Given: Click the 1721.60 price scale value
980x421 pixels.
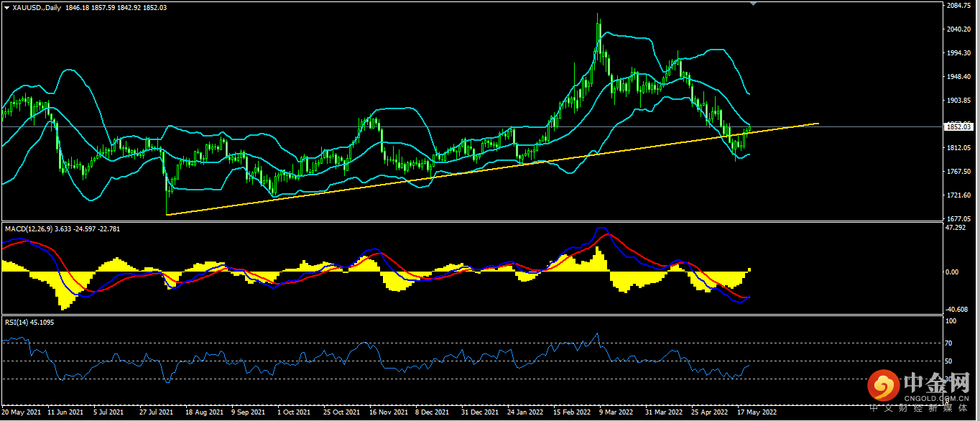Looking at the screenshot, I should pos(959,195).
